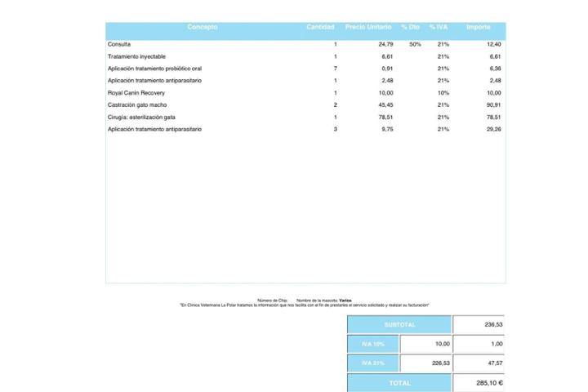Image resolution: width=588 pixels, height=392 pixels.
Task: Select the 285,10 € total amount
Action: pyautogui.click(x=490, y=382)
